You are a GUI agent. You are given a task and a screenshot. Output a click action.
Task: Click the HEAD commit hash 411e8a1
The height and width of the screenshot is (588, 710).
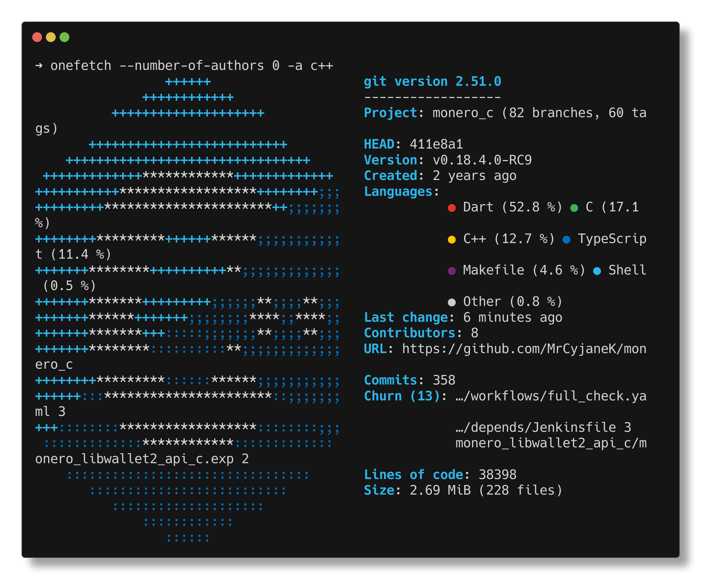click(436, 144)
